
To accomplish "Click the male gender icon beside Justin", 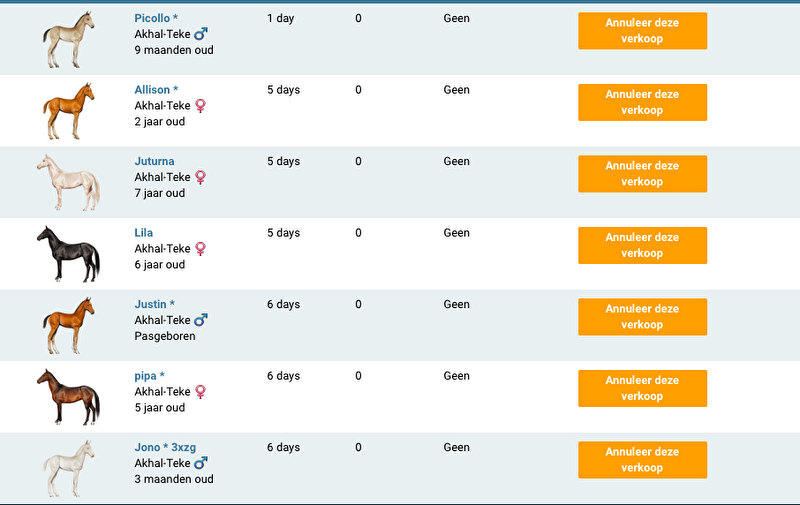I will 201,320.
